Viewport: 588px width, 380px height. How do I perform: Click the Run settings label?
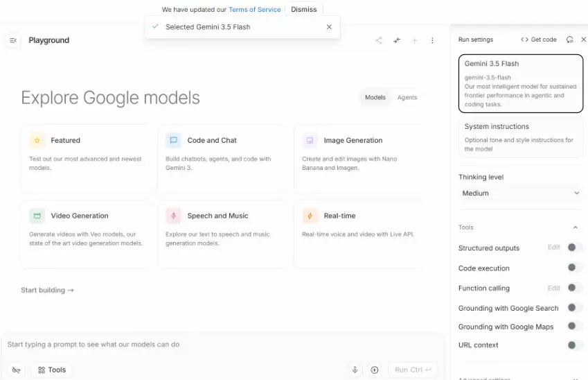tap(476, 40)
